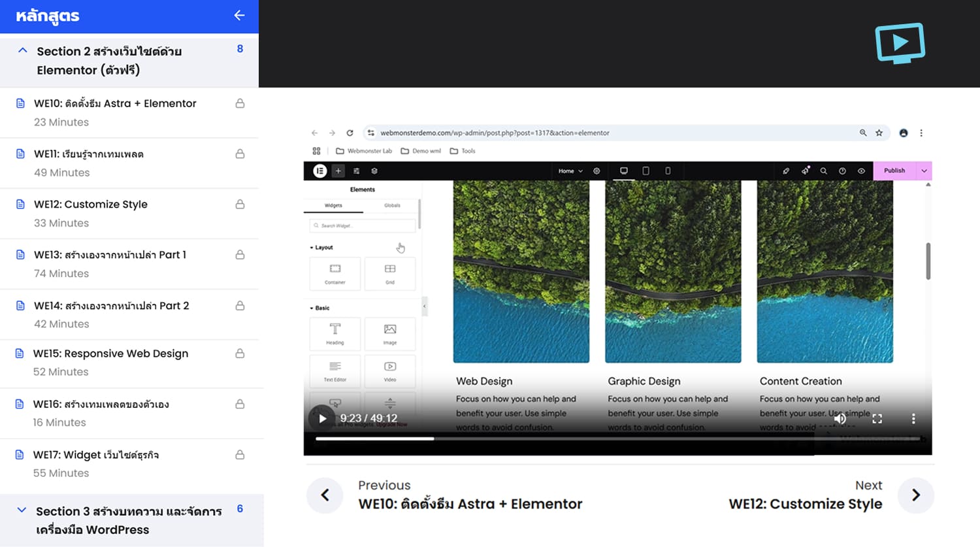Click document icon of WE14 lesson
Screen dimensions: 980x547
click(x=20, y=305)
